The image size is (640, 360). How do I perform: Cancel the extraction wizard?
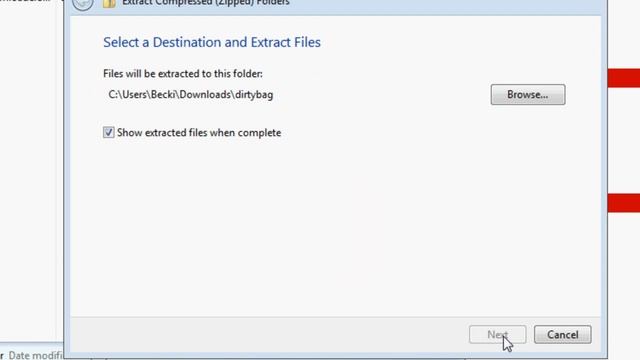pyautogui.click(x=562, y=335)
